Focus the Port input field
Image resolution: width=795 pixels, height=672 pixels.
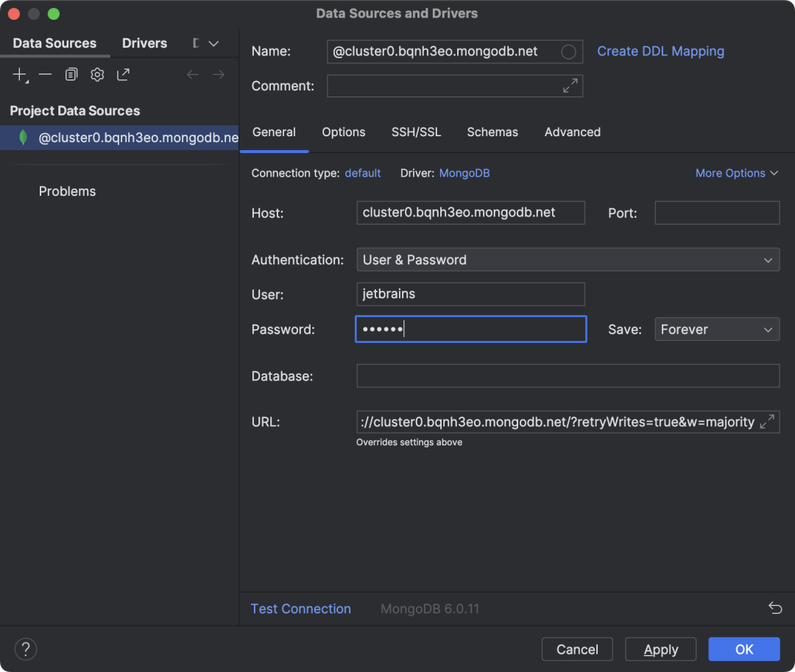click(x=717, y=213)
